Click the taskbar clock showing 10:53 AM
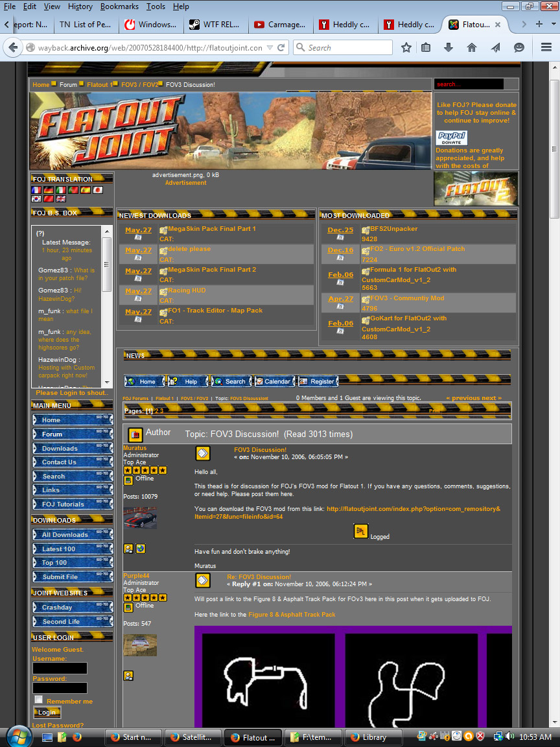 [535, 737]
